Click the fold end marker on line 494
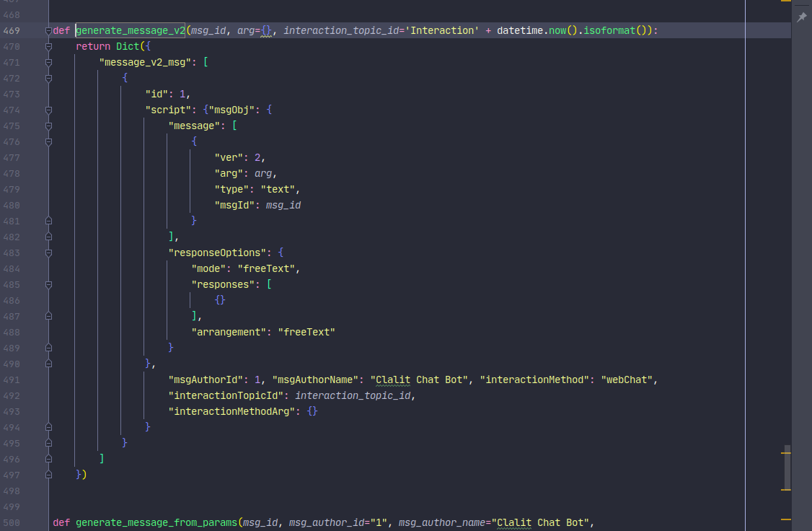 (x=49, y=428)
